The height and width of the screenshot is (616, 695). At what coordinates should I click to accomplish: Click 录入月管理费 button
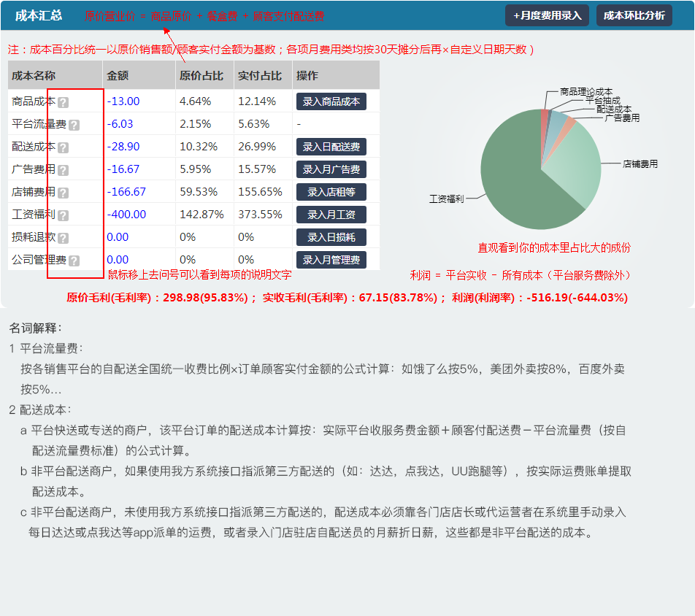331,260
